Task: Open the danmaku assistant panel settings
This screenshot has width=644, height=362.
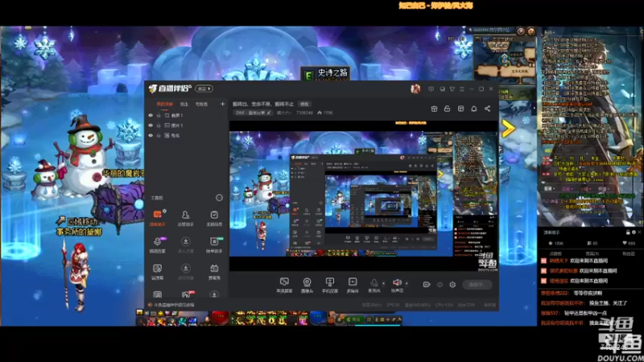Action: (x=634, y=232)
